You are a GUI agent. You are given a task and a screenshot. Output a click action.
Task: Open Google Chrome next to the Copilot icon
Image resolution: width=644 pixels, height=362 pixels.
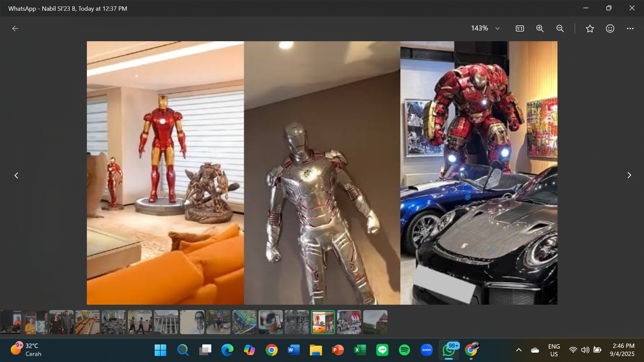coord(271,350)
